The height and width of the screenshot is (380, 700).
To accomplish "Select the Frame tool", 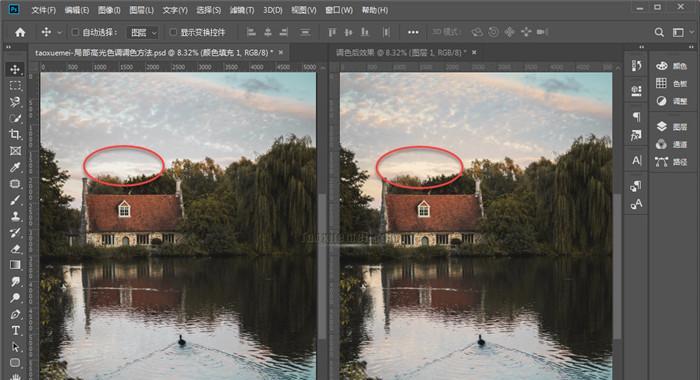I will click(x=15, y=151).
